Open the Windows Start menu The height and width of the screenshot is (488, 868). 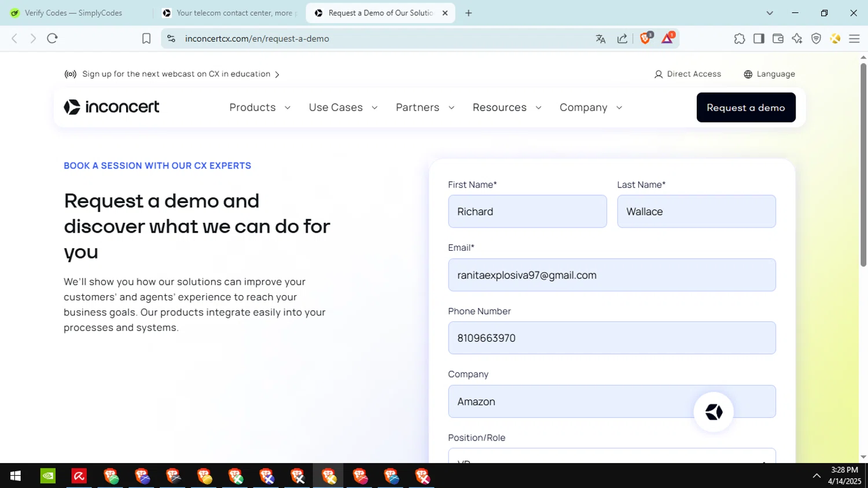[16, 476]
